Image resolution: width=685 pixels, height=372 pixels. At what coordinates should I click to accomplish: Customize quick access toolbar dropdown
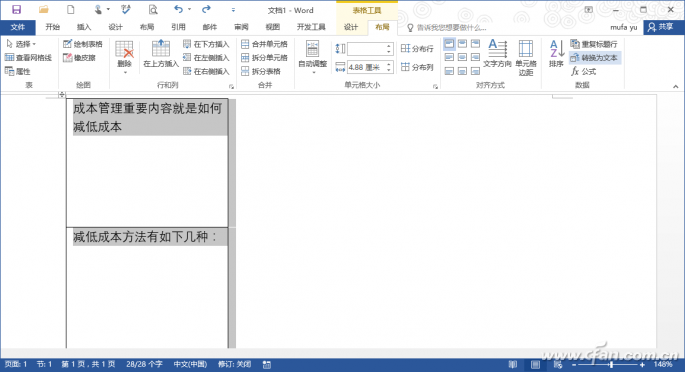233,10
